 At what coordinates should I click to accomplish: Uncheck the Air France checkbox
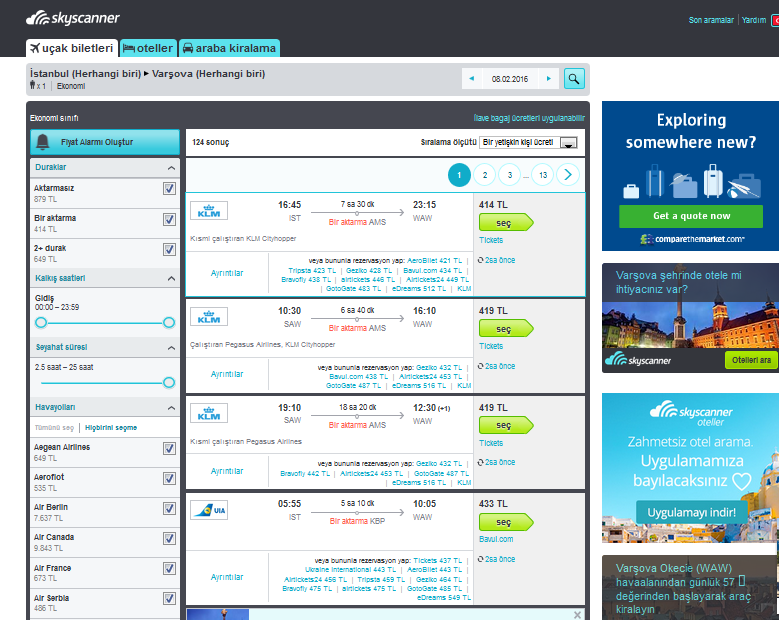(x=169, y=568)
